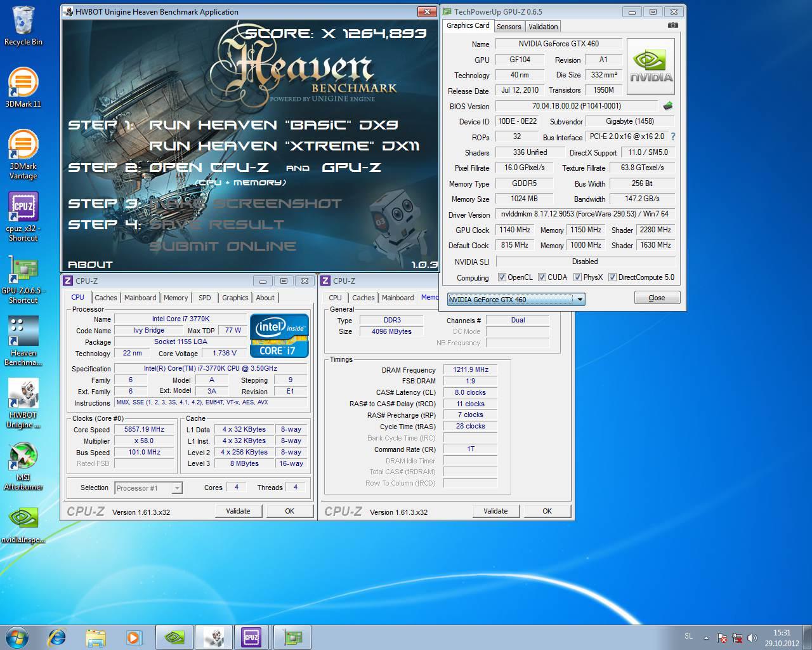The image size is (812, 650).
Task: Click OK in the right CPU-Z window
Action: 547,511
